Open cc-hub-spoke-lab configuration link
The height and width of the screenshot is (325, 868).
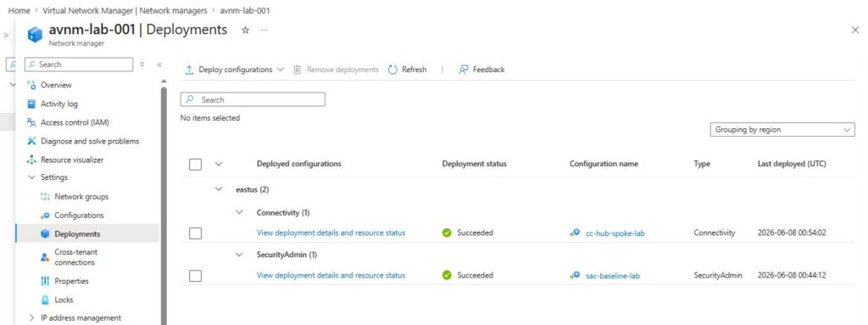click(615, 233)
